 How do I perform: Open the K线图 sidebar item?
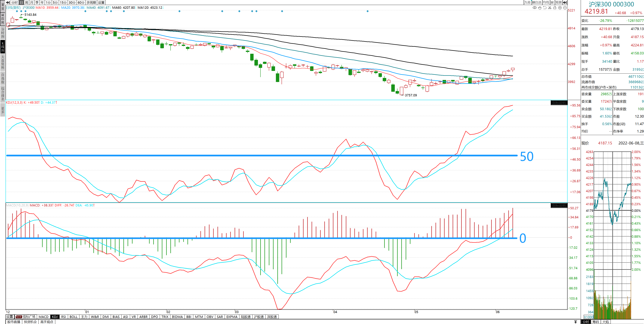pos(3,47)
